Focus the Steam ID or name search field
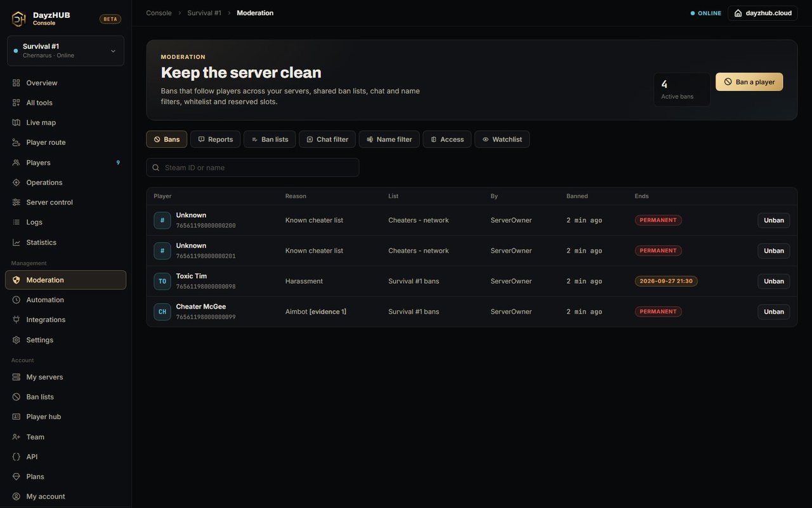812x508 pixels. pos(252,168)
